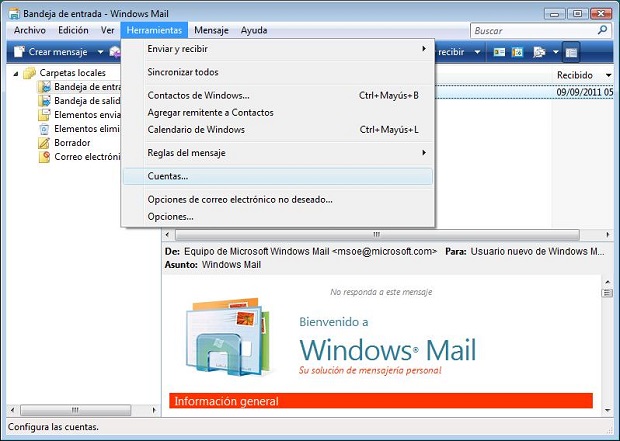Select the Elementos eliminados recycle icon
Viewport: 620px width, 441px height.
(x=44, y=129)
